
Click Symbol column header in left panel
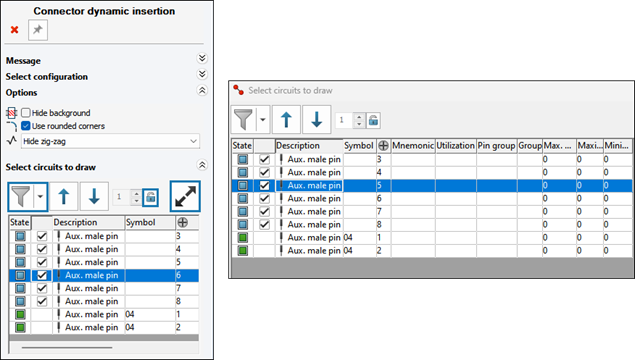pyautogui.click(x=150, y=222)
